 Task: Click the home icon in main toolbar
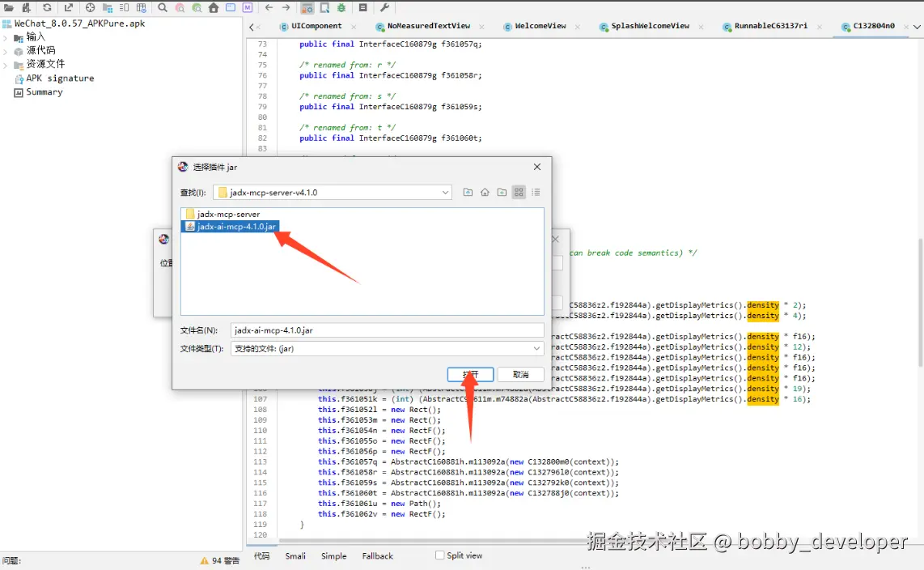click(x=214, y=7)
